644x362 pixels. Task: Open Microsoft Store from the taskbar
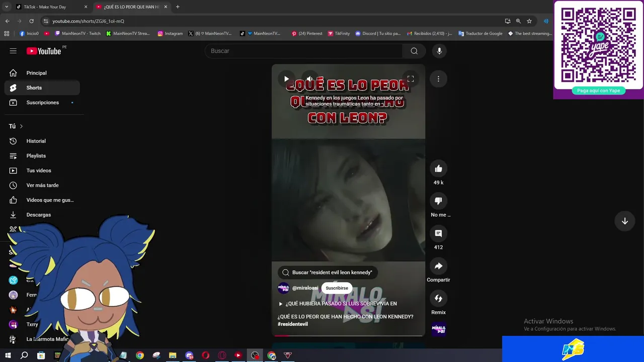click(x=41, y=355)
